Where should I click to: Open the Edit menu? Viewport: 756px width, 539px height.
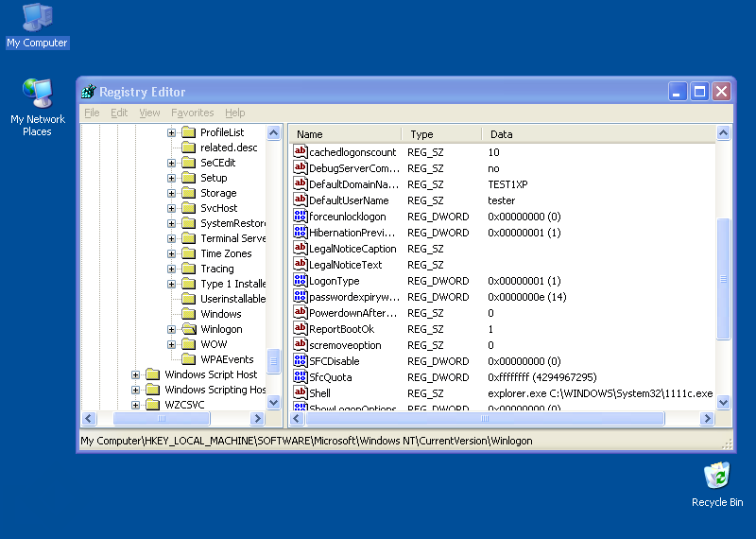[119, 113]
